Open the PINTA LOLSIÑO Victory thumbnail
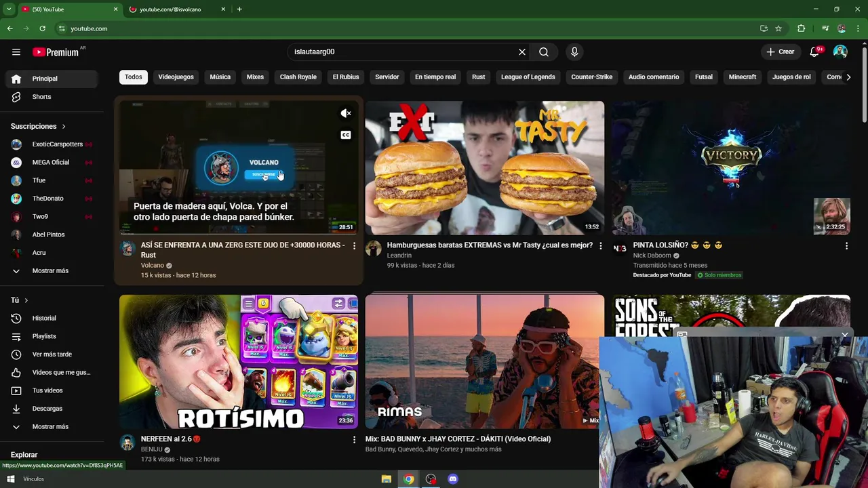The width and height of the screenshot is (868, 488). click(731, 168)
